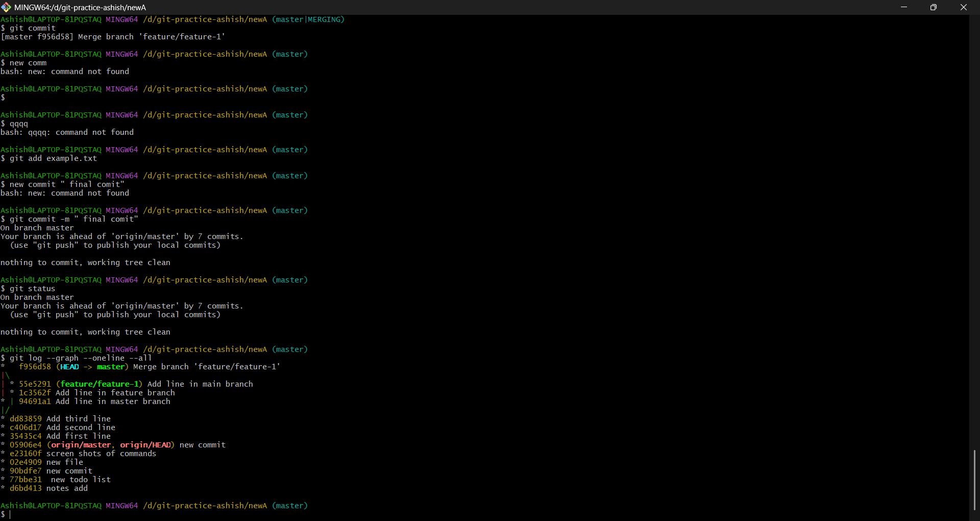The height and width of the screenshot is (521, 980).
Task: Click the git add example.txt command
Action: (53, 158)
